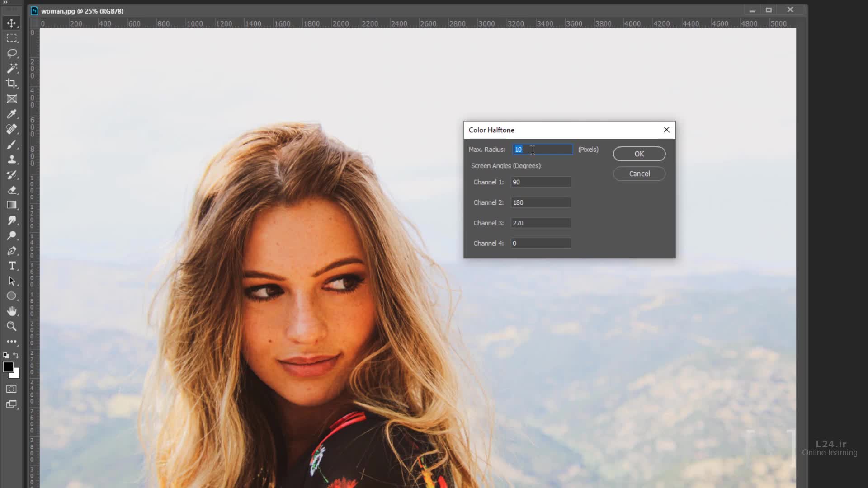The width and height of the screenshot is (868, 488).
Task: Expand the toolbar's three-dots menu
Action: click(12, 342)
